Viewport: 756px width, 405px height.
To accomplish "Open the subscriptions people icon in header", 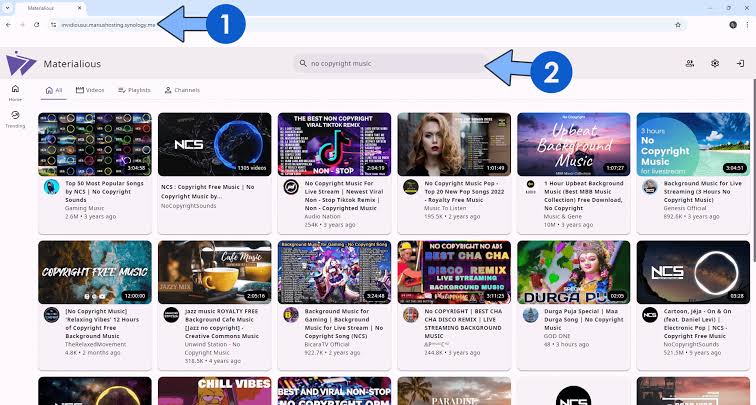I will 689,63.
